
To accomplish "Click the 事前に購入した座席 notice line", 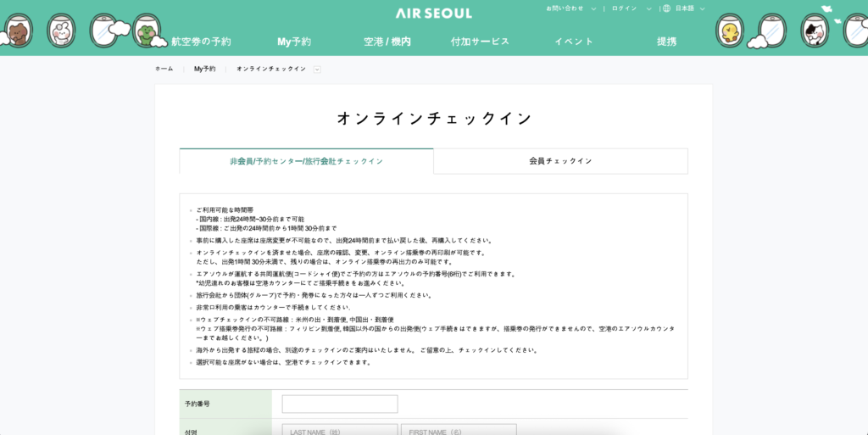I will (x=344, y=241).
